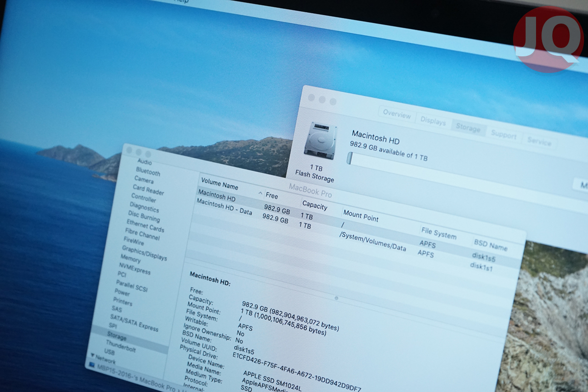Select Card Reader in the sidebar

pos(148,190)
